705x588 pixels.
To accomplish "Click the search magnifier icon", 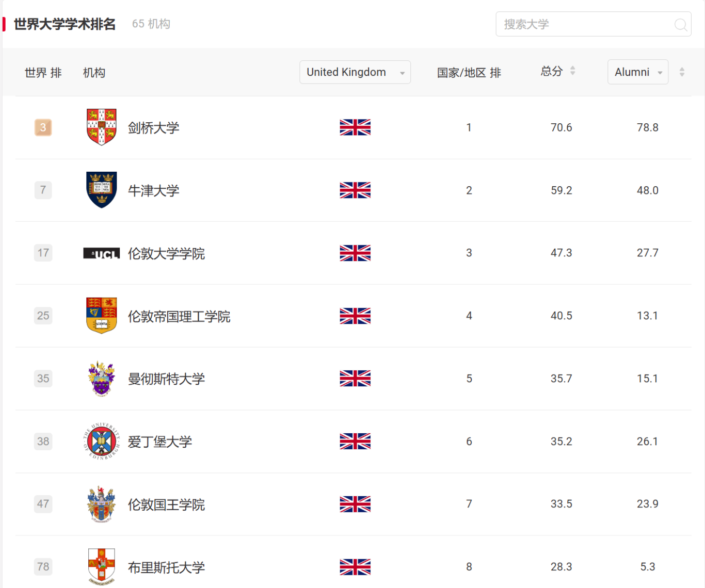I will 681,24.
